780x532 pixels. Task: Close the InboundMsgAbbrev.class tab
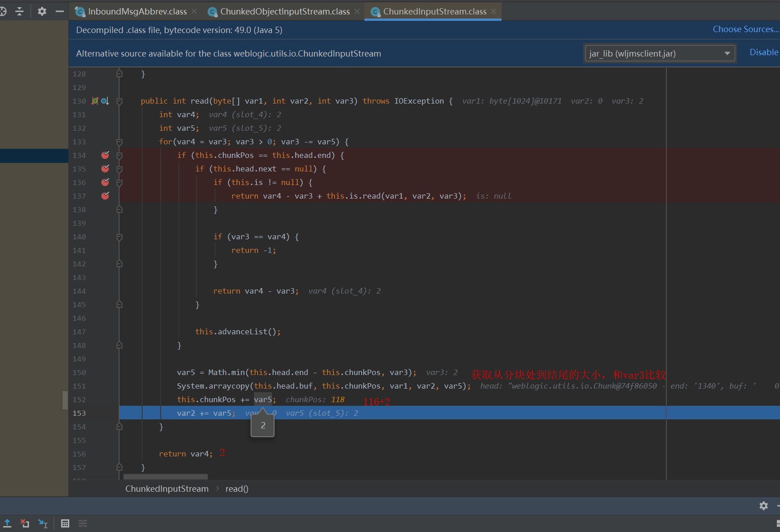(194, 11)
